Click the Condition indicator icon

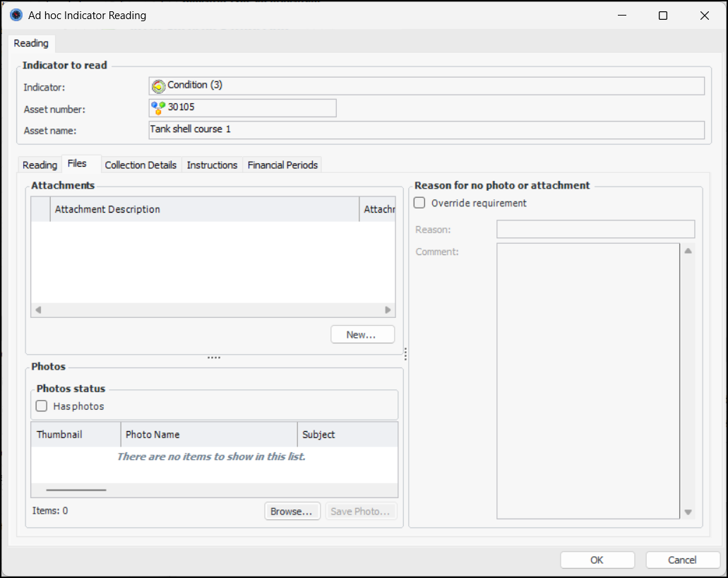(159, 86)
